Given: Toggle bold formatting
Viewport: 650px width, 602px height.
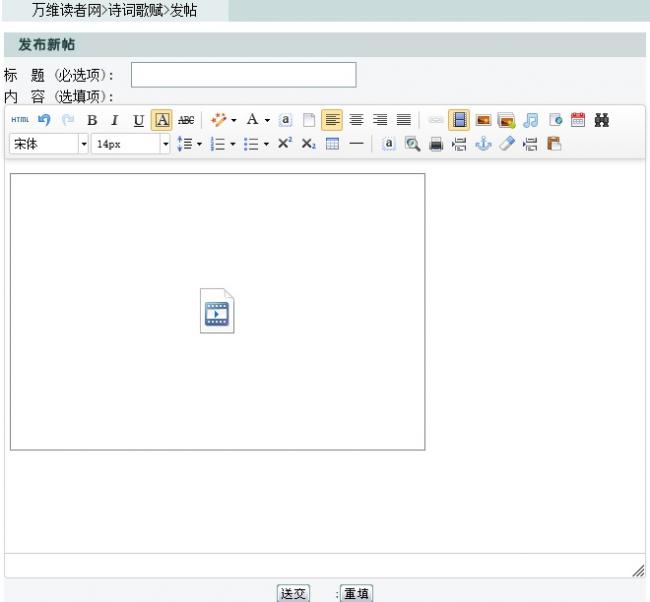Looking at the screenshot, I should [92, 121].
